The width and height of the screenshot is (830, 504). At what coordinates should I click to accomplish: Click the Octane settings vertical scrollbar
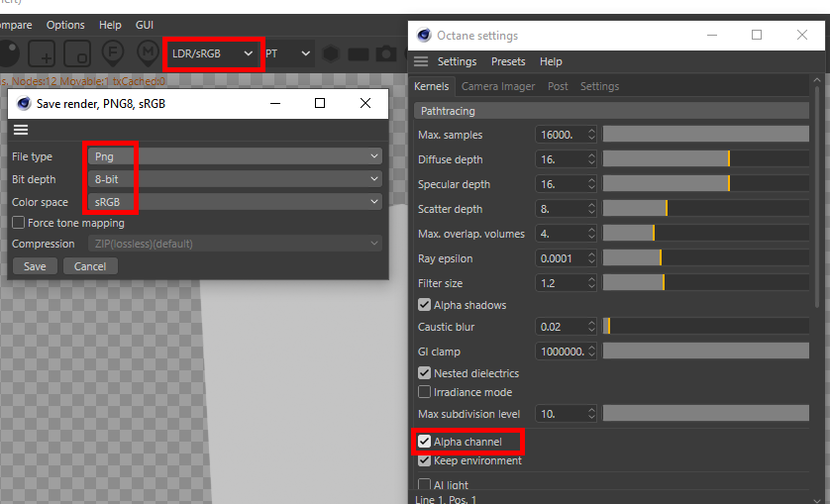pos(817,196)
